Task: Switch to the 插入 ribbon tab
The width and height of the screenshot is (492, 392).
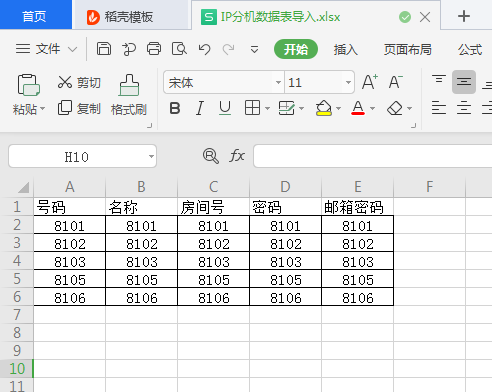Action: (346, 49)
